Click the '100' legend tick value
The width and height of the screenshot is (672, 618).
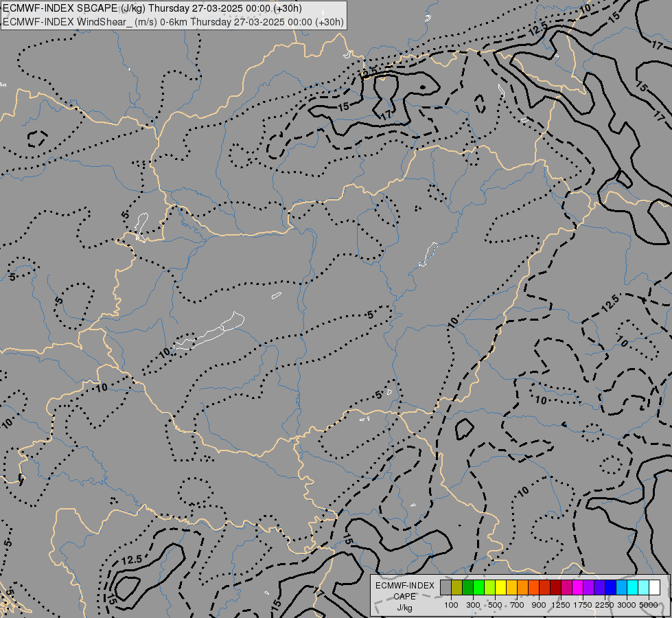click(x=451, y=605)
